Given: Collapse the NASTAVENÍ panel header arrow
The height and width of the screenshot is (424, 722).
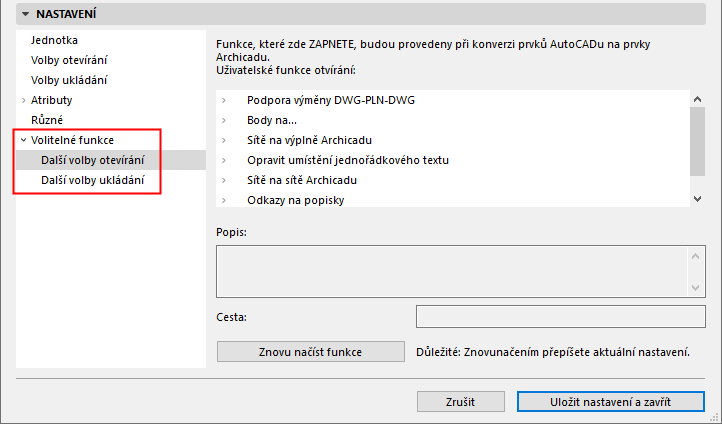Looking at the screenshot, I should pos(24,16).
